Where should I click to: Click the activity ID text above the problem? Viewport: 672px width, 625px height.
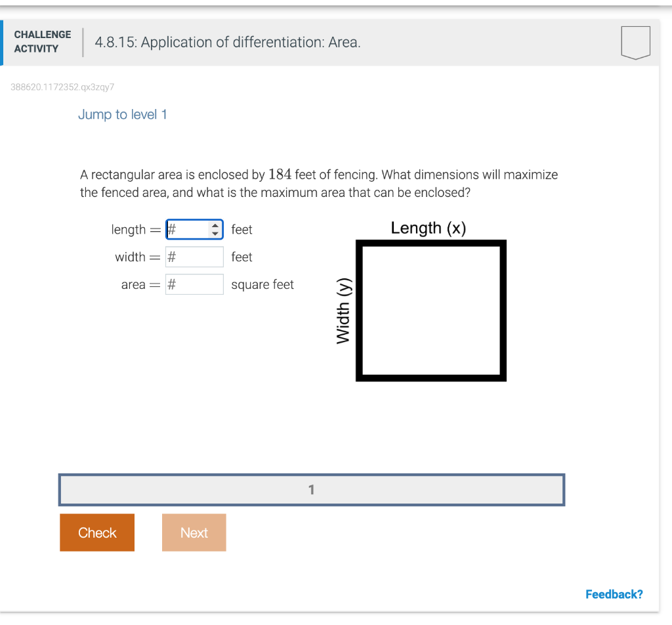(63, 87)
